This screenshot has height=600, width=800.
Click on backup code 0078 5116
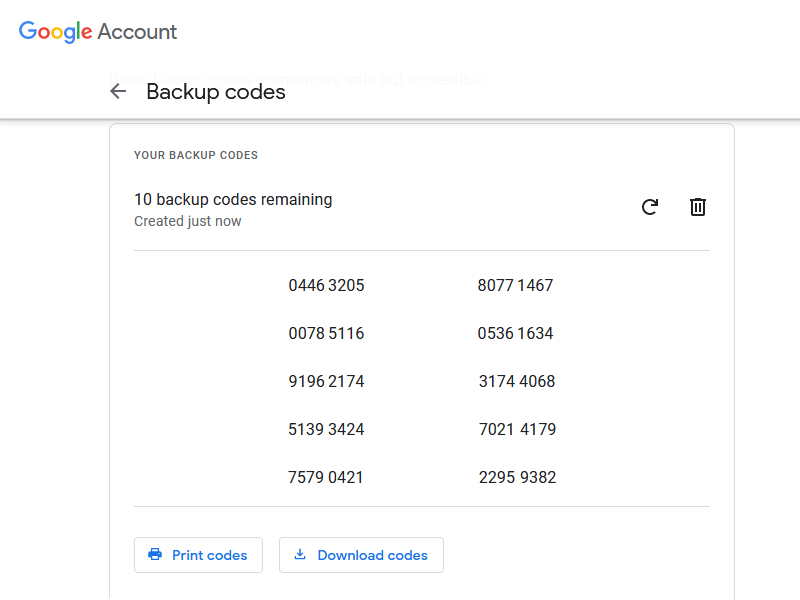(x=326, y=334)
